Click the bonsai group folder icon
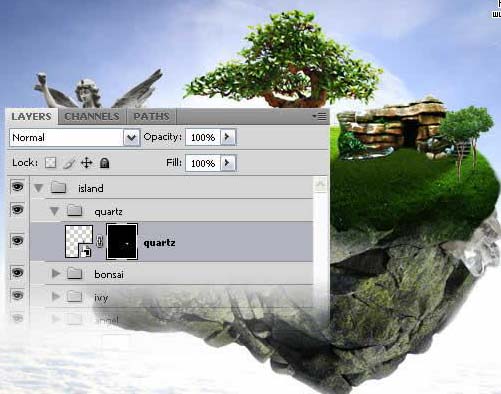Screen dimensions: 501x394 (75, 273)
